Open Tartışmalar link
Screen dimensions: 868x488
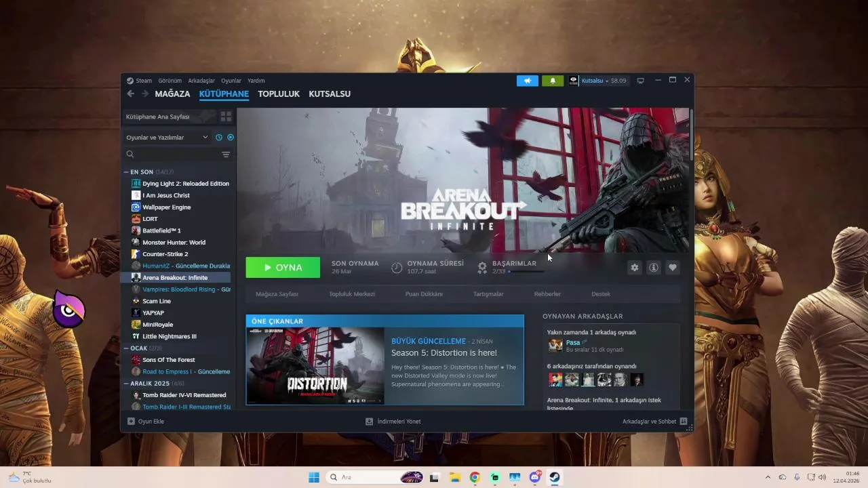(488, 294)
